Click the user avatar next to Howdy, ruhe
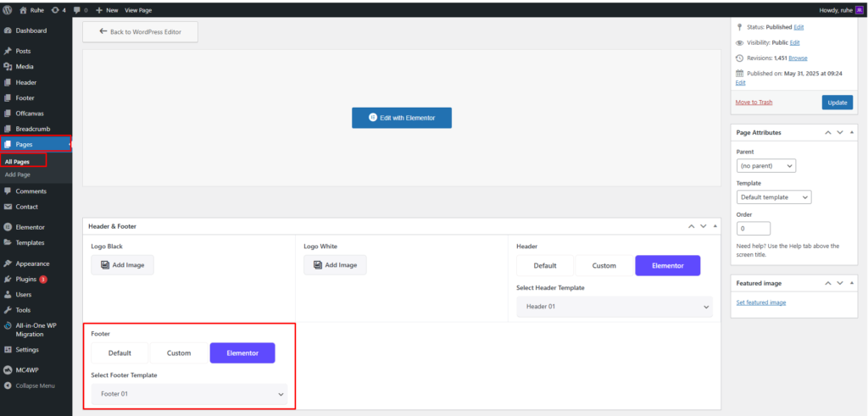Screen dimensions: 868x416 pos(860,10)
